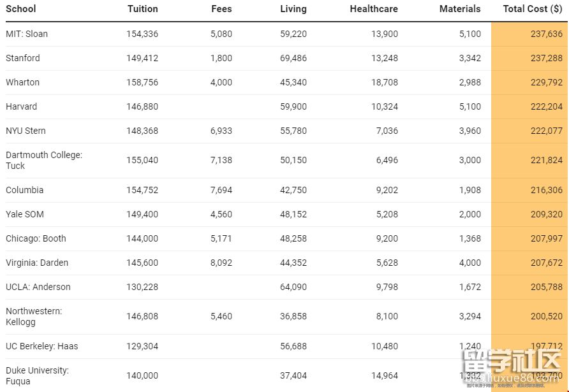The width and height of the screenshot is (569, 392).
Task: Sort by Total Cost ($) header
Action: 532,9
